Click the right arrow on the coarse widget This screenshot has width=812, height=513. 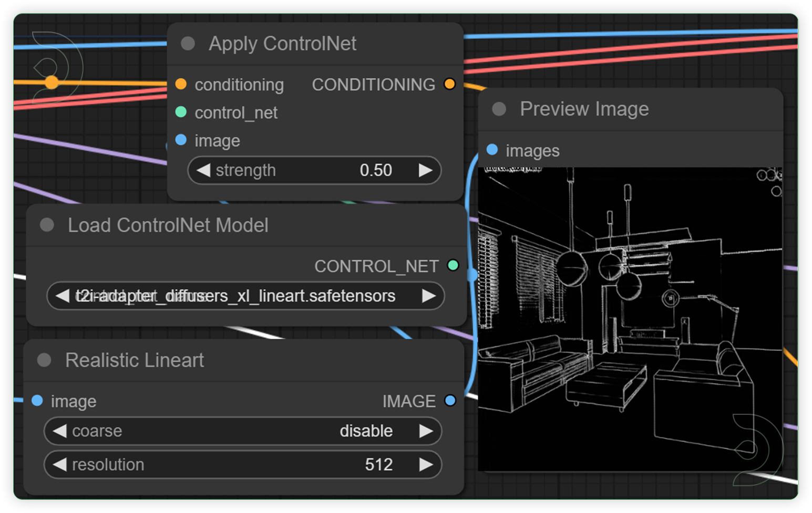coord(427,431)
